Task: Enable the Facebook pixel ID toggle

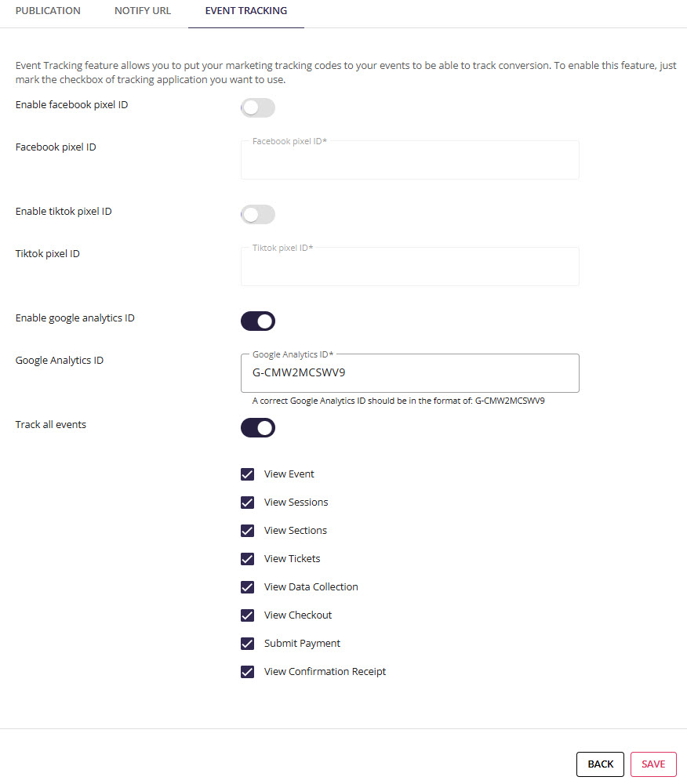Action: (x=258, y=108)
